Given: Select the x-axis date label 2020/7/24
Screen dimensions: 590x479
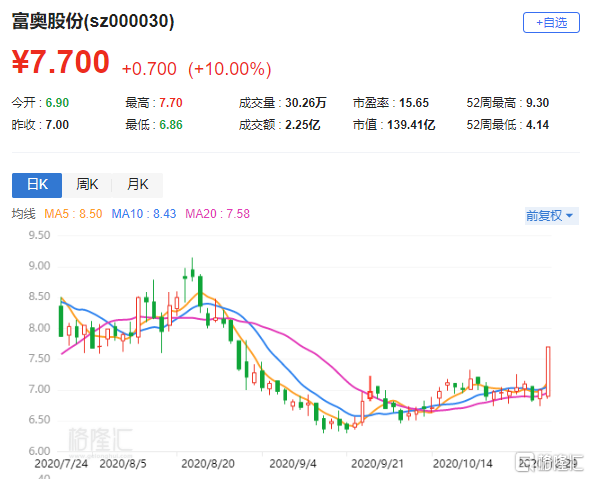Looking at the screenshot, I should [x=61, y=464].
